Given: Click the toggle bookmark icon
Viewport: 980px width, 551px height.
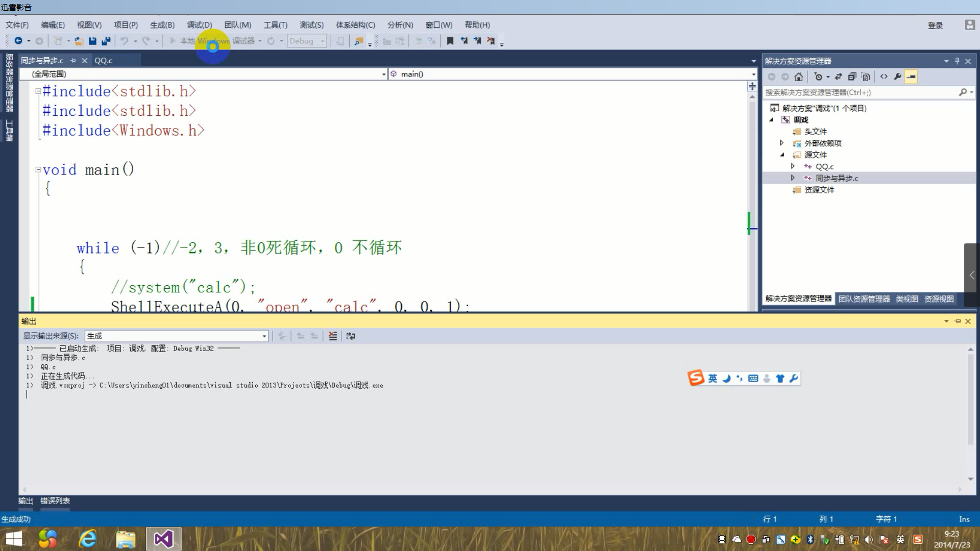Looking at the screenshot, I should [x=450, y=41].
